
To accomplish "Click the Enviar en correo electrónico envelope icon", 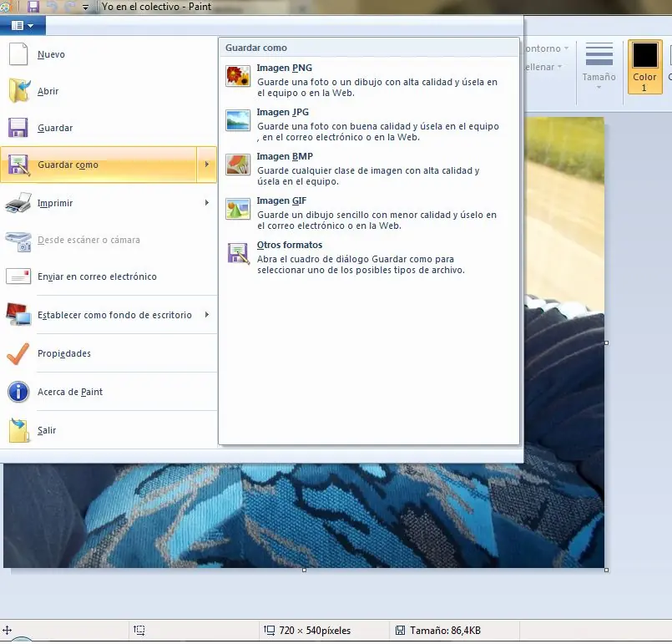I will click(18, 276).
